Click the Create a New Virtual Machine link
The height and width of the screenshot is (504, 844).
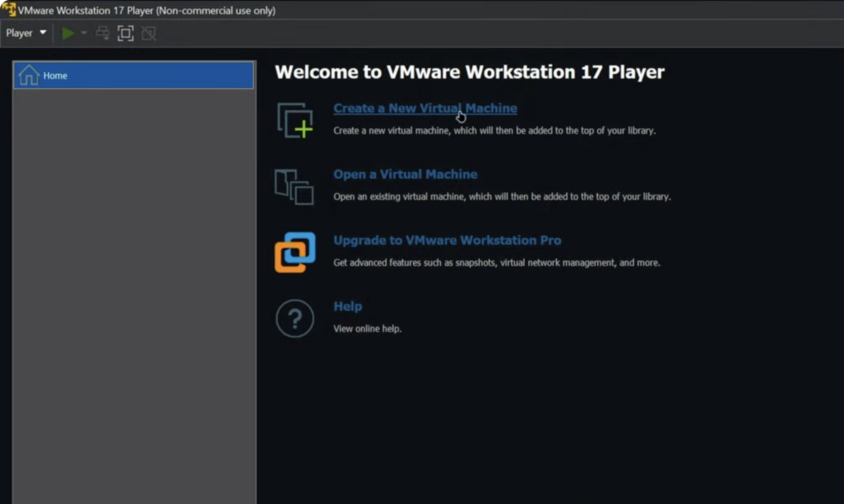425,108
